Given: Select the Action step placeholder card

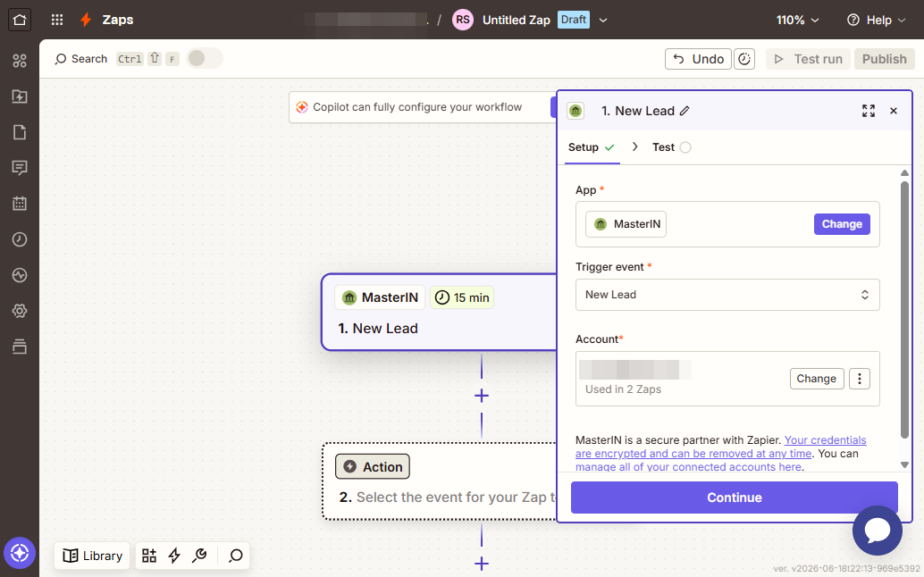Looking at the screenshot, I should pos(440,481).
